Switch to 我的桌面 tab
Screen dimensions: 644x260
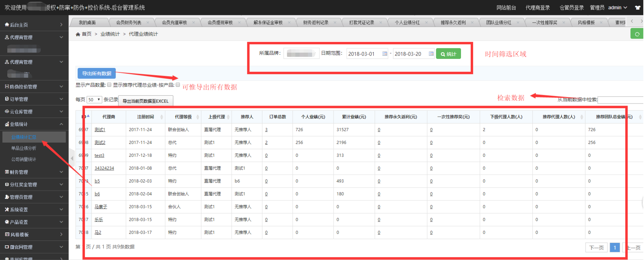tap(87, 23)
